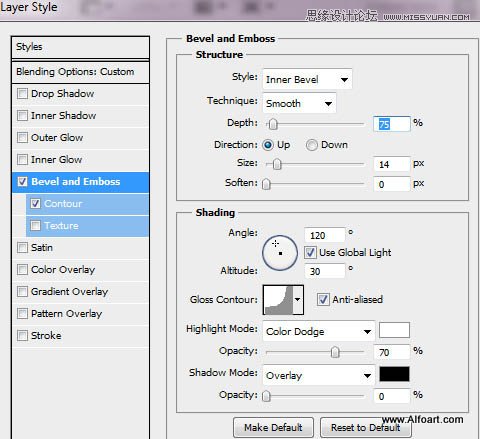Open the Technique dropdown showing Smooth
Image resolution: width=480 pixels, height=439 pixels.
pos(299,103)
